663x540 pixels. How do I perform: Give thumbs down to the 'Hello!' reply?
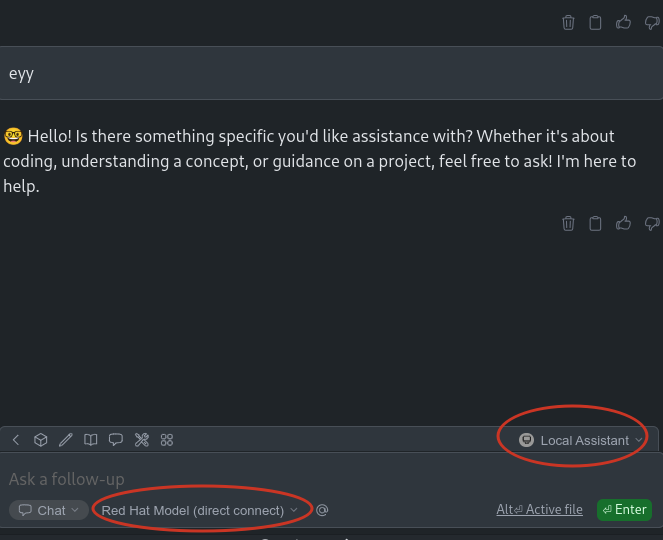(652, 223)
